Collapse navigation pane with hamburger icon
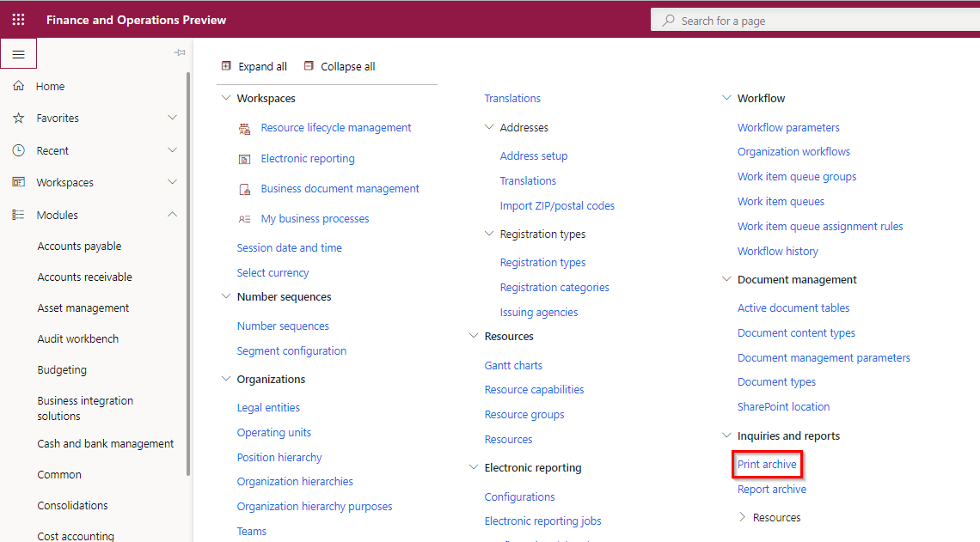980x542 pixels. [18, 54]
